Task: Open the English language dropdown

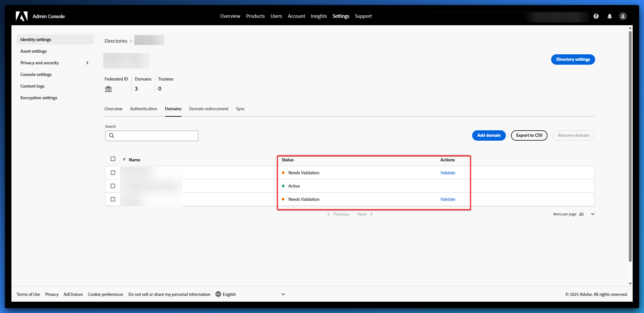Action: coord(283,294)
